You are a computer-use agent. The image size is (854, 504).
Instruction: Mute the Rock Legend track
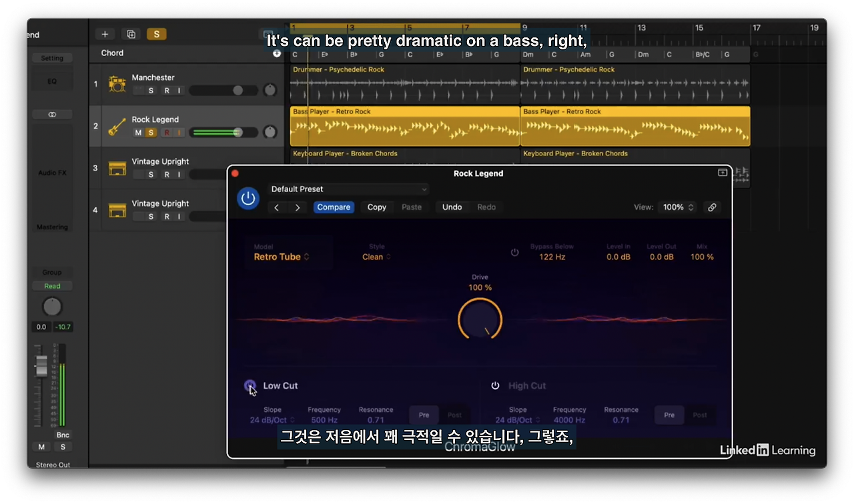pyautogui.click(x=138, y=133)
